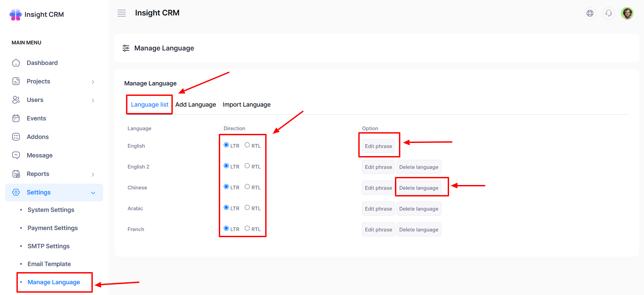This screenshot has width=644, height=295.
Task: Open the user profile avatar
Action: tap(627, 13)
